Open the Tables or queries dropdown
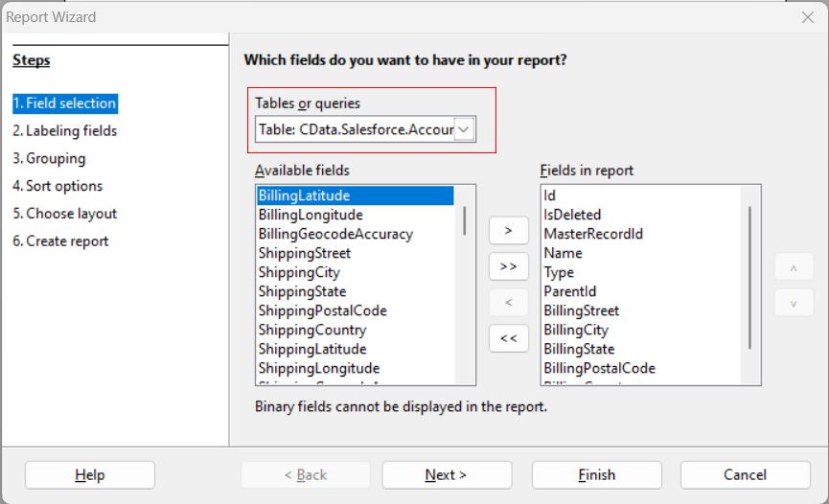The width and height of the screenshot is (829, 504). pos(464,129)
